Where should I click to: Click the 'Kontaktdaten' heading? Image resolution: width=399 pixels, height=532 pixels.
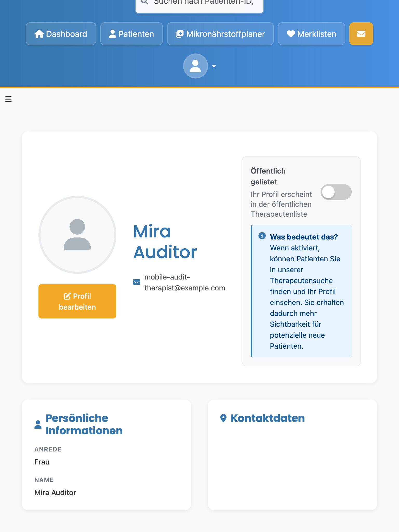(268, 418)
